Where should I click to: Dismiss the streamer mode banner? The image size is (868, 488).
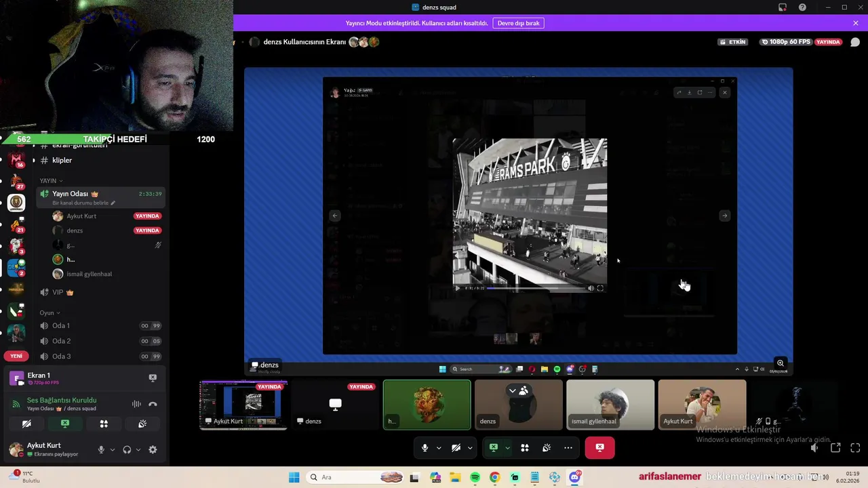856,23
